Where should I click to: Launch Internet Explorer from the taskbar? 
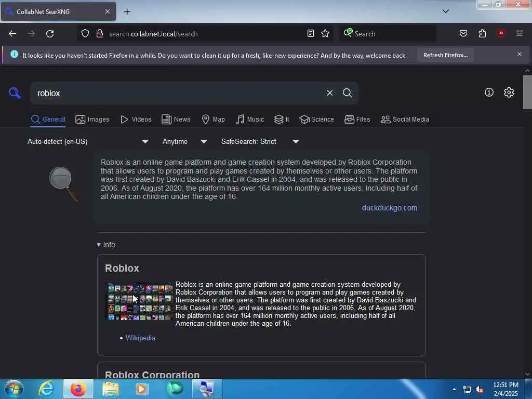point(46,389)
